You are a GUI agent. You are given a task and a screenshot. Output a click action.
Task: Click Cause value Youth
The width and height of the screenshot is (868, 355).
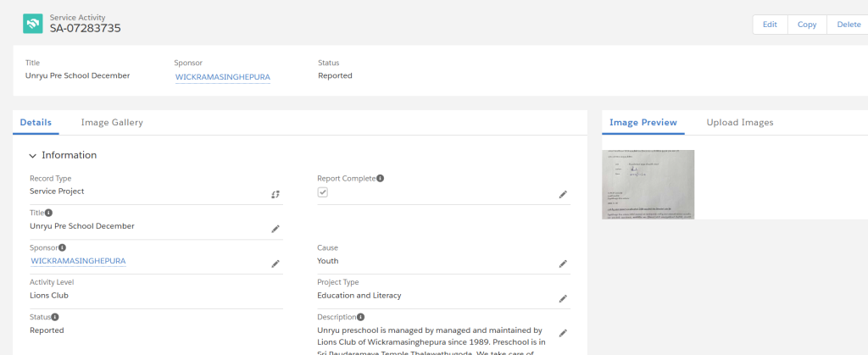[x=328, y=261]
